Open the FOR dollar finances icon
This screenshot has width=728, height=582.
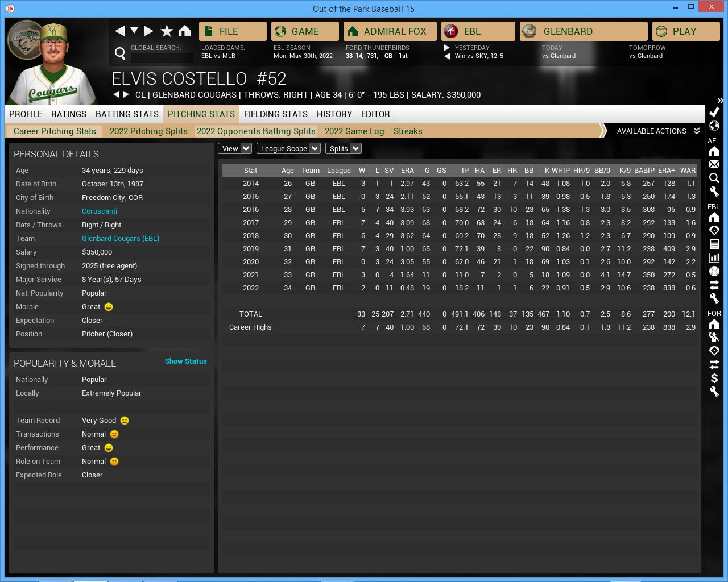[714, 378]
